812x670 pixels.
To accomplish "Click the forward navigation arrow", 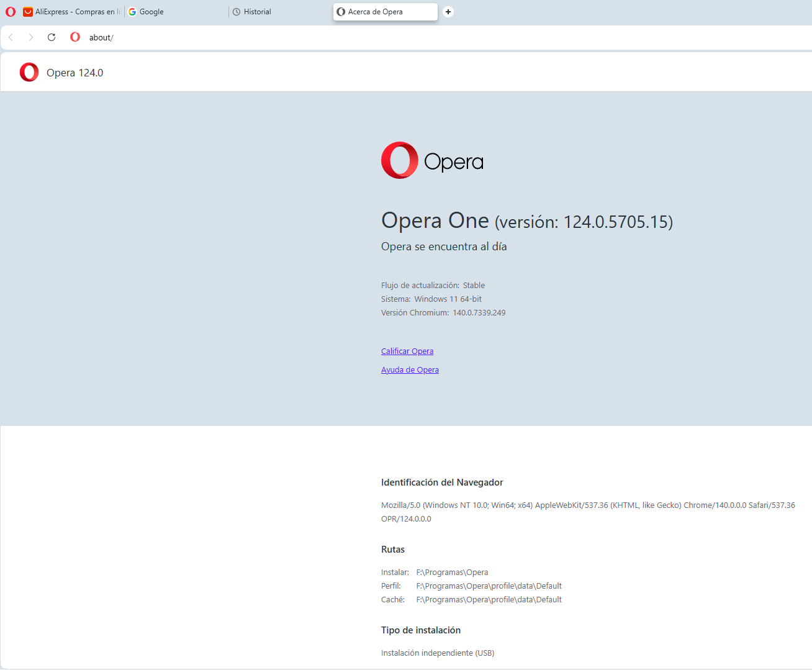I will pyautogui.click(x=31, y=37).
